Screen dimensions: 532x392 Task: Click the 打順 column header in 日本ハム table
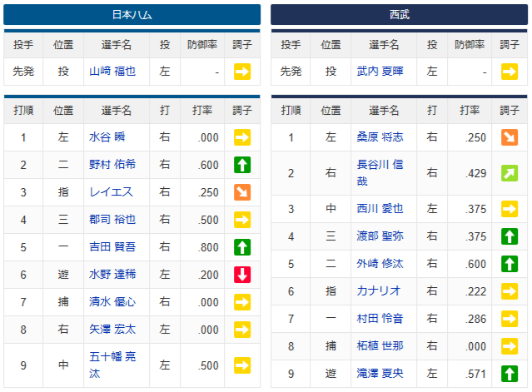point(23,110)
